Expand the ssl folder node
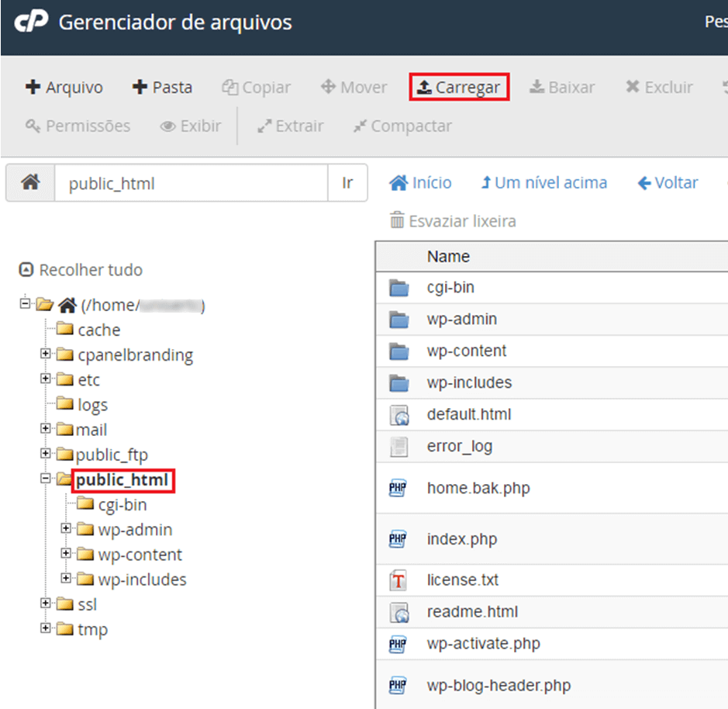Image resolution: width=728 pixels, height=709 pixels. click(46, 603)
